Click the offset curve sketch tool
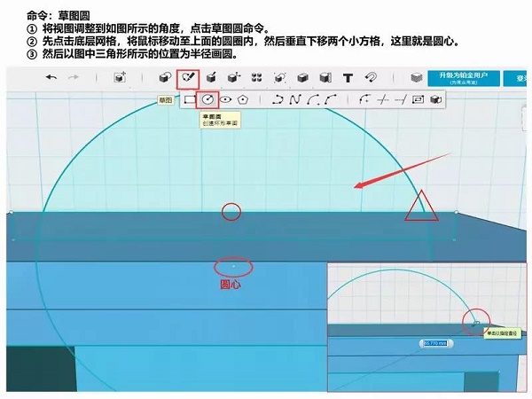 418,100
